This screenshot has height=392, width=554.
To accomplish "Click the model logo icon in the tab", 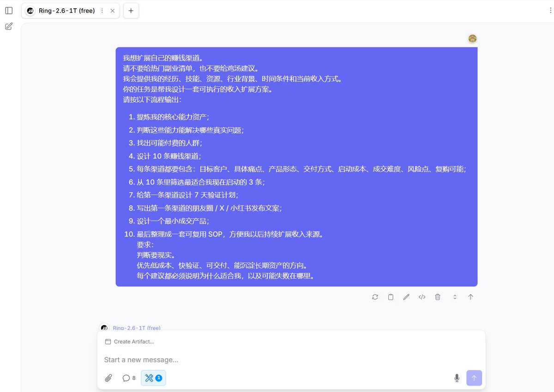I will coord(30,11).
